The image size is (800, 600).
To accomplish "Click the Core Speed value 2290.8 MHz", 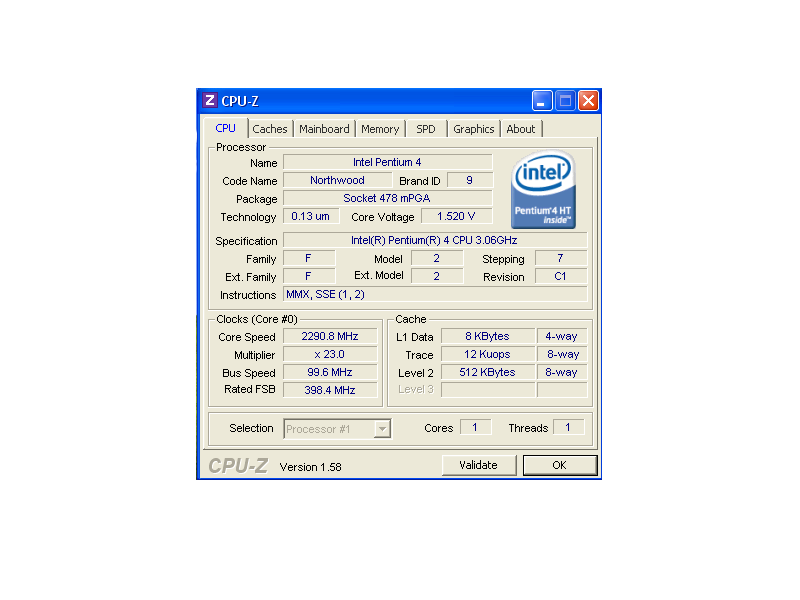I will point(330,336).
